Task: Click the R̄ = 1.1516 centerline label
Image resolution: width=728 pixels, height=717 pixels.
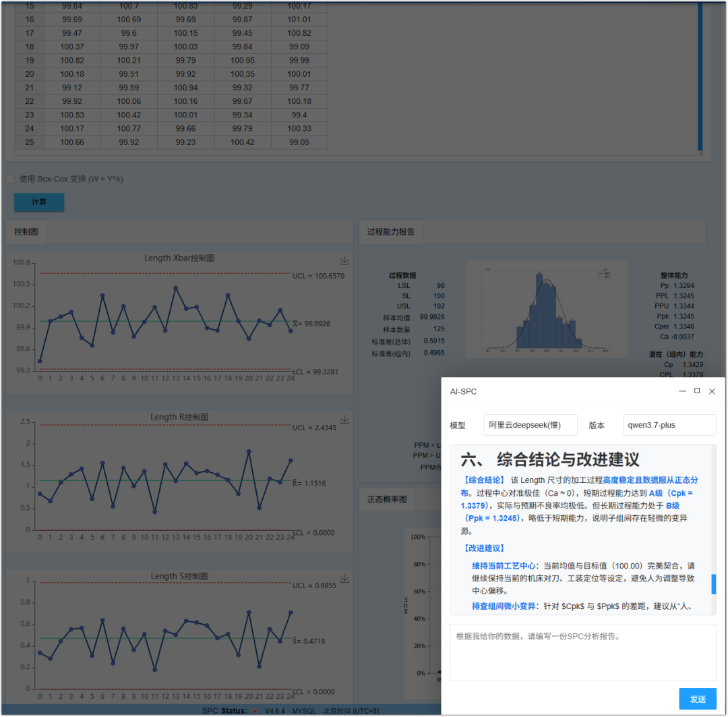Action: pos(309,483)
